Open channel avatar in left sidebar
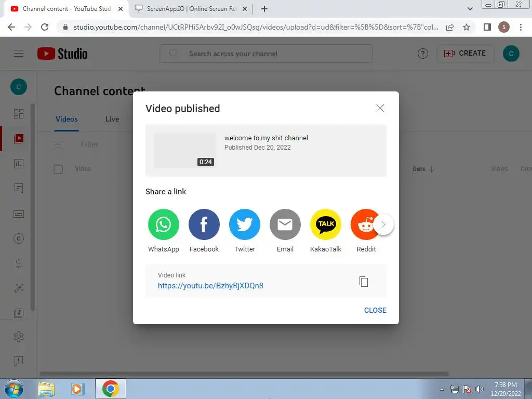Viewport: 532px width, 399px height. point(19,87)
